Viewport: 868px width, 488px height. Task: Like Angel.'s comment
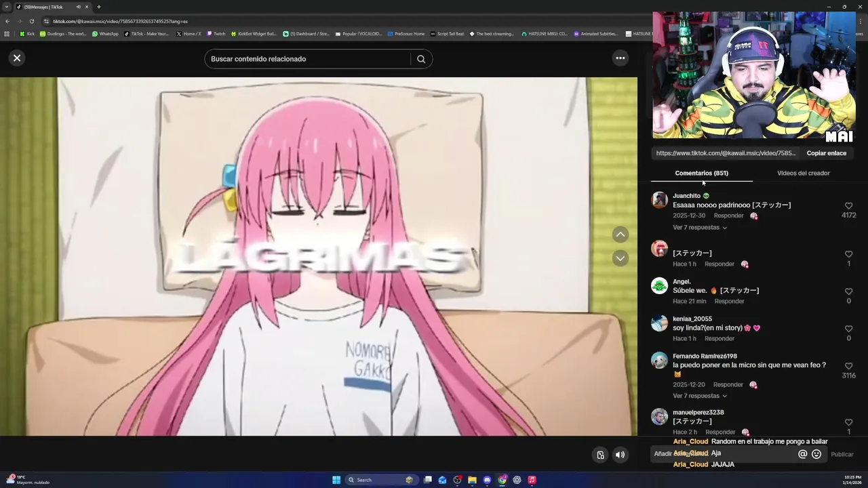pyautogui.click(x=848, y=291)
